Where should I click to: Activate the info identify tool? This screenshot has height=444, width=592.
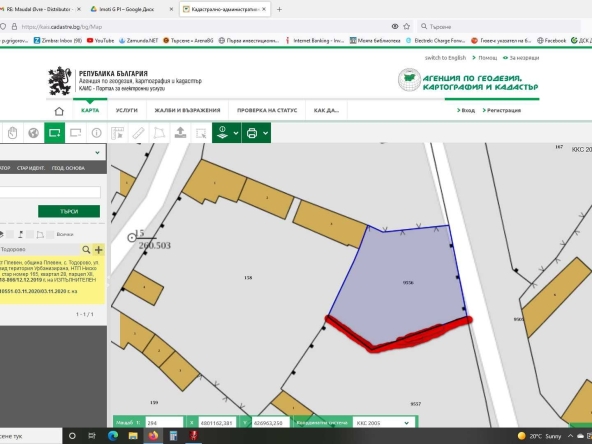(96, 133)
